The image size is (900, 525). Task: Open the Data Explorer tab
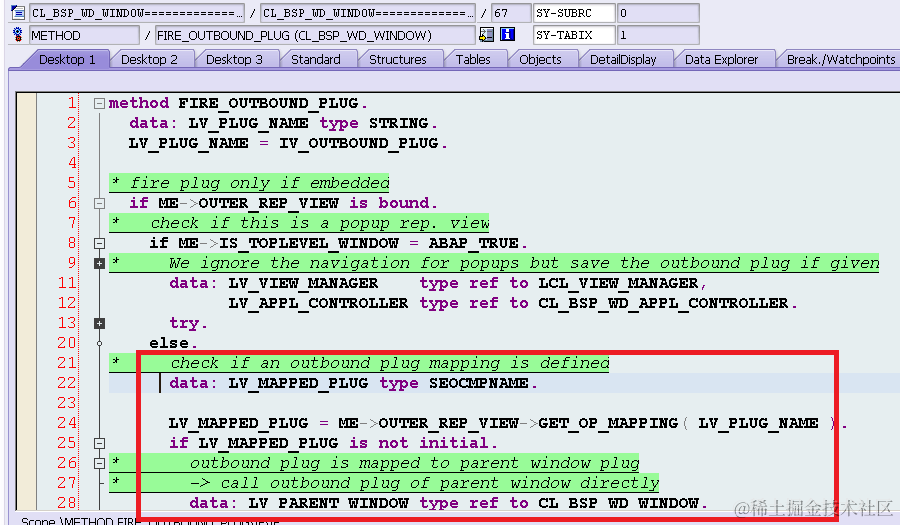(721, 59)
